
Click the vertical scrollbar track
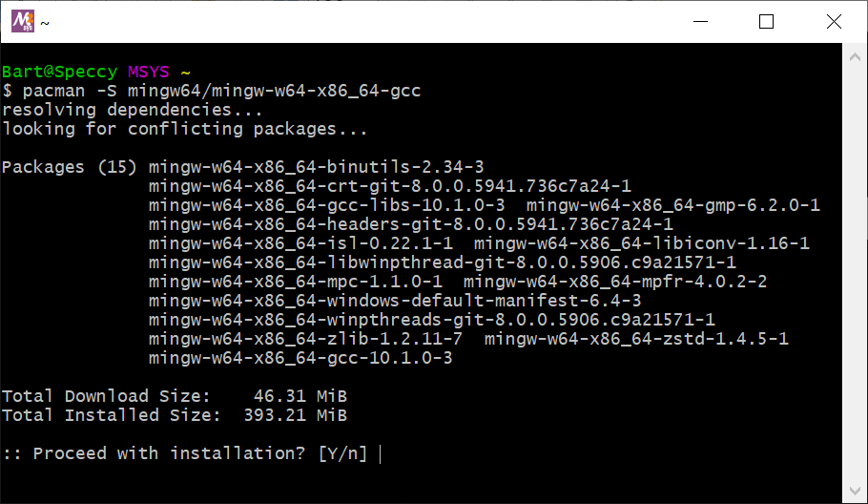coord(855,274)
